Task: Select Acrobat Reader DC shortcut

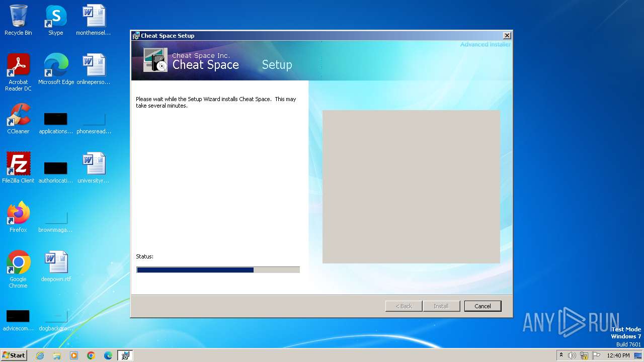Action: click(x=18, y=72)
